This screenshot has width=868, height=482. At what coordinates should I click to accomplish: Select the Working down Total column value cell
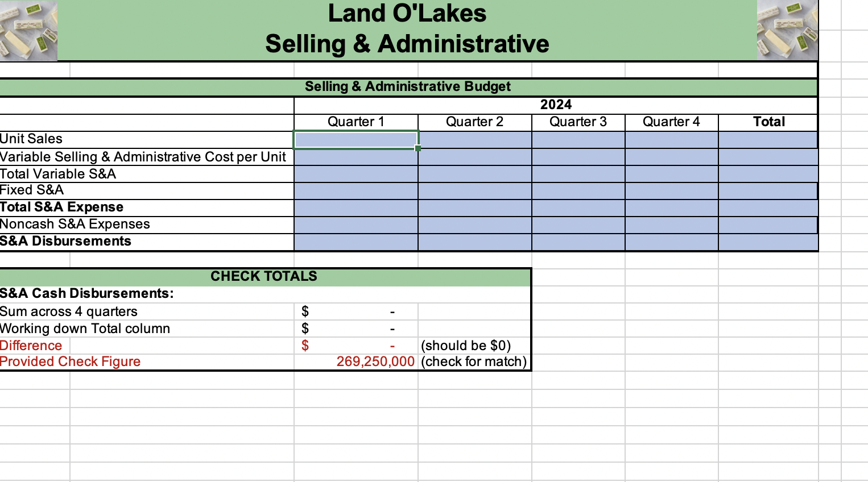coord(356,329)
